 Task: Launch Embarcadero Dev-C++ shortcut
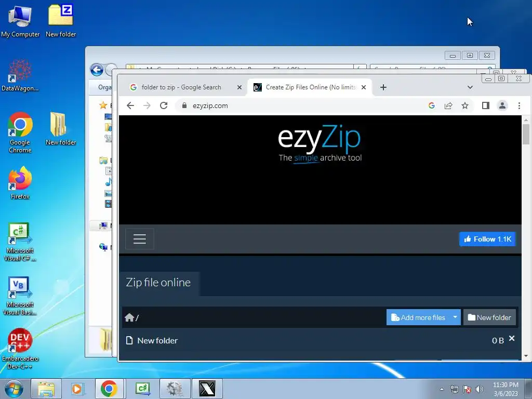point(20,349)
